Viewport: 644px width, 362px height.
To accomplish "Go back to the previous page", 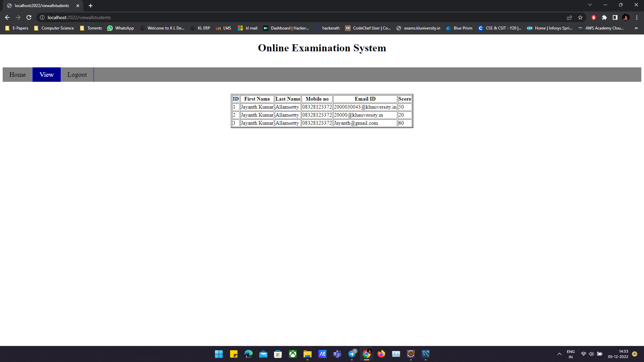I will (7, 17).
